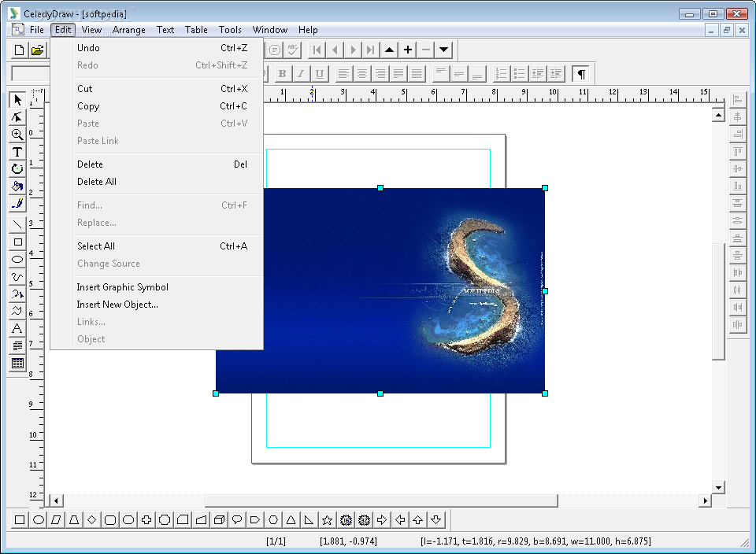The height and width of the screenshot is (554, 756).
Task: Click the up triangle button in toolbar
Action: tap(390, 50)
